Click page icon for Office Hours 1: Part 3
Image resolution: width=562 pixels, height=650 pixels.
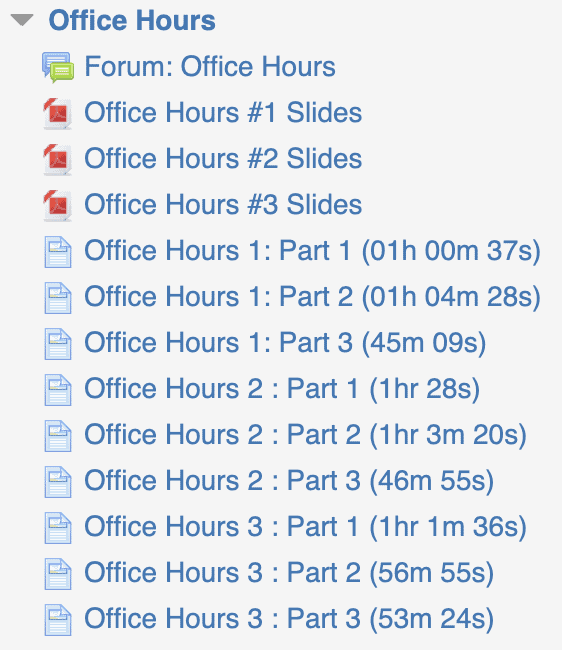click(x=58, y=344)
